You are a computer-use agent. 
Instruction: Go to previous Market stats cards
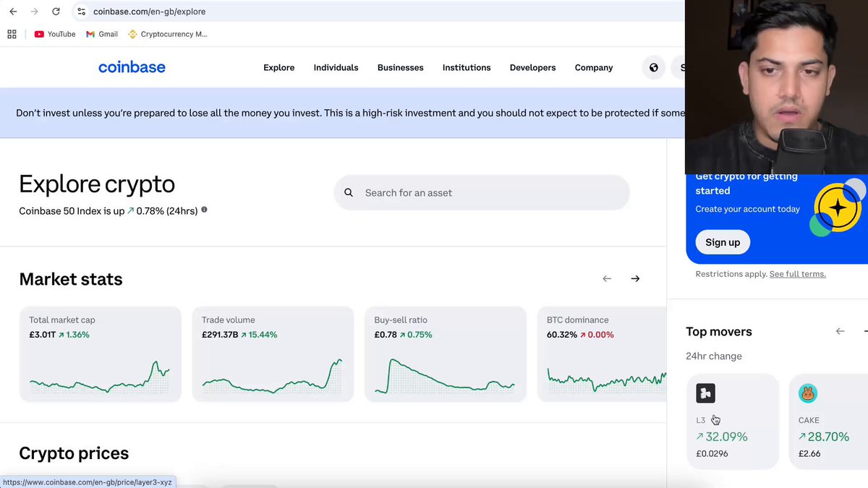[607, 279]
